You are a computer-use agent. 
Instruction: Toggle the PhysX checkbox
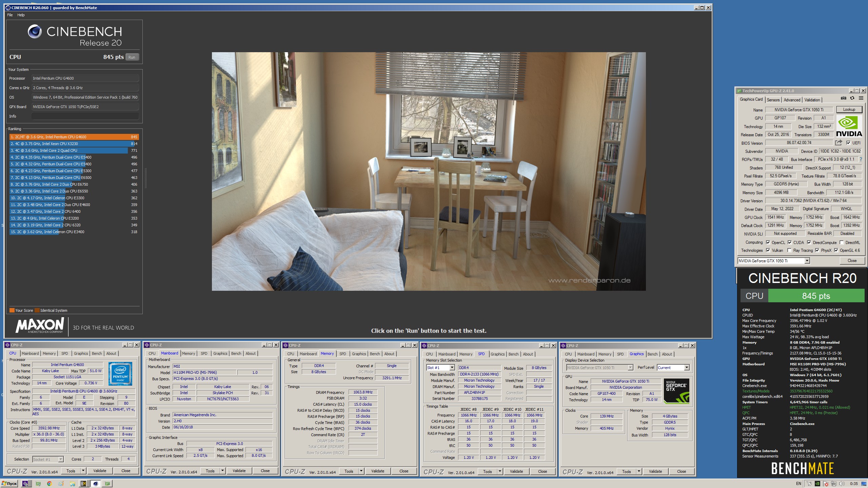point(817,250)
